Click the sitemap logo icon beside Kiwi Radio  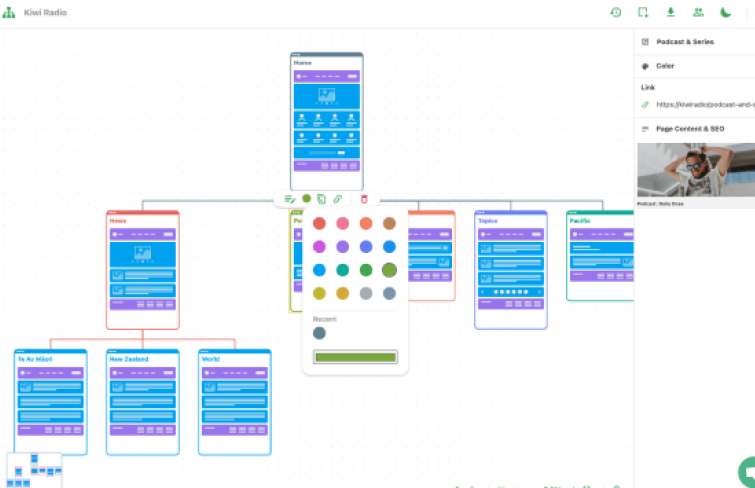coord(9,13)
